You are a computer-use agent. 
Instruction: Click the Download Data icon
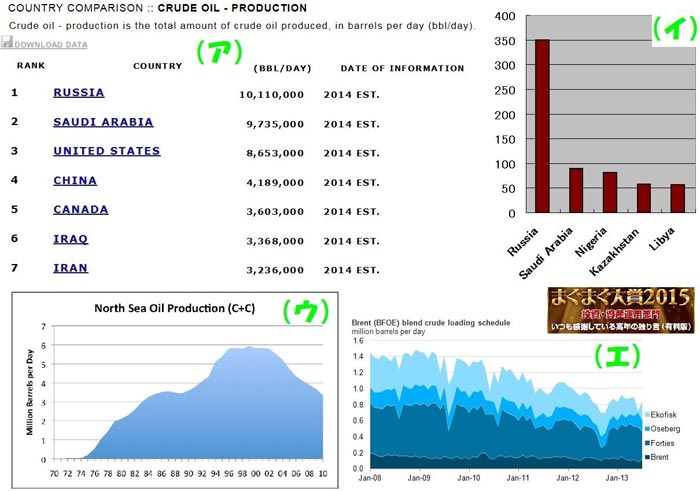[x=7, y=44]
